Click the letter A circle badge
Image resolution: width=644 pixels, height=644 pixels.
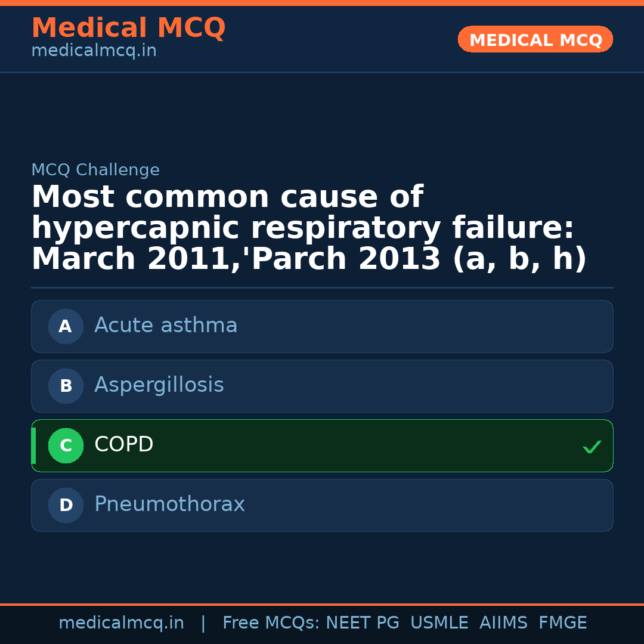coord(66,326)
